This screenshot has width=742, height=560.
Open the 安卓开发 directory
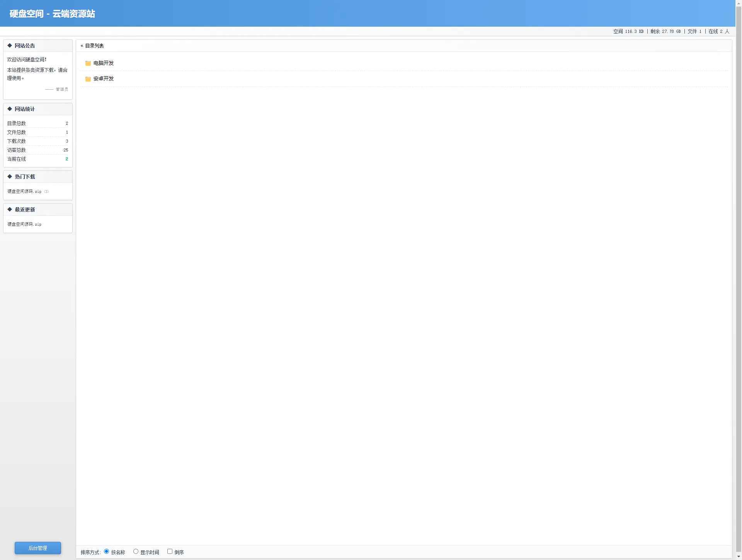point(104,79)
